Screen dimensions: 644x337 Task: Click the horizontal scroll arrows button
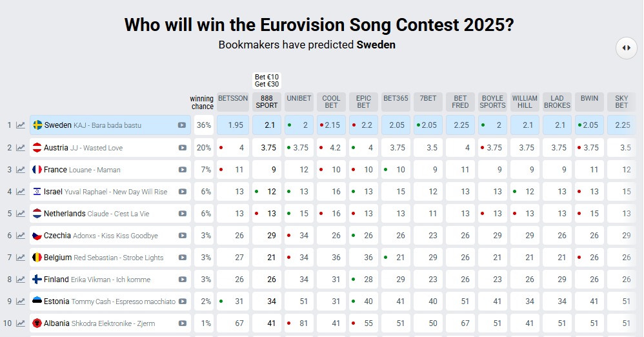tap(626, 48)
